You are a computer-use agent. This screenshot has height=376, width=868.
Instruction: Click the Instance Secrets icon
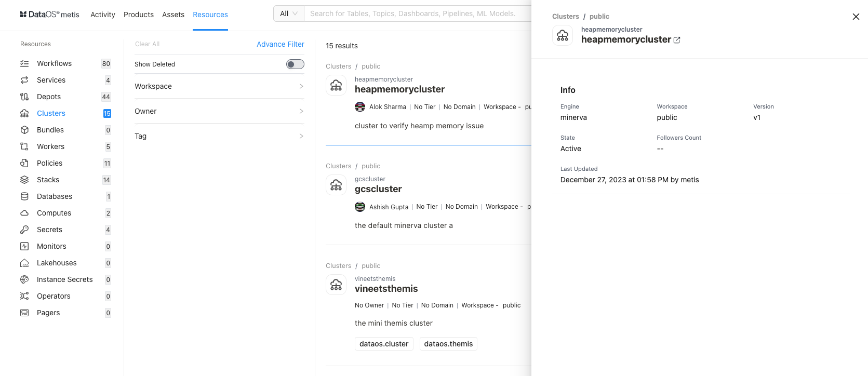click(x=24, y=279)
